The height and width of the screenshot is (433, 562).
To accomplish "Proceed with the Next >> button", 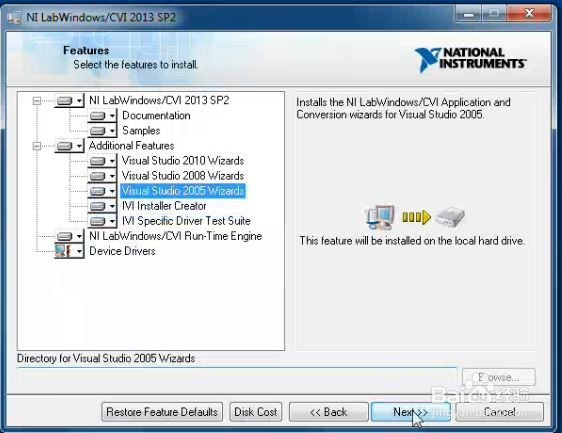I will (x=411, y=412).
